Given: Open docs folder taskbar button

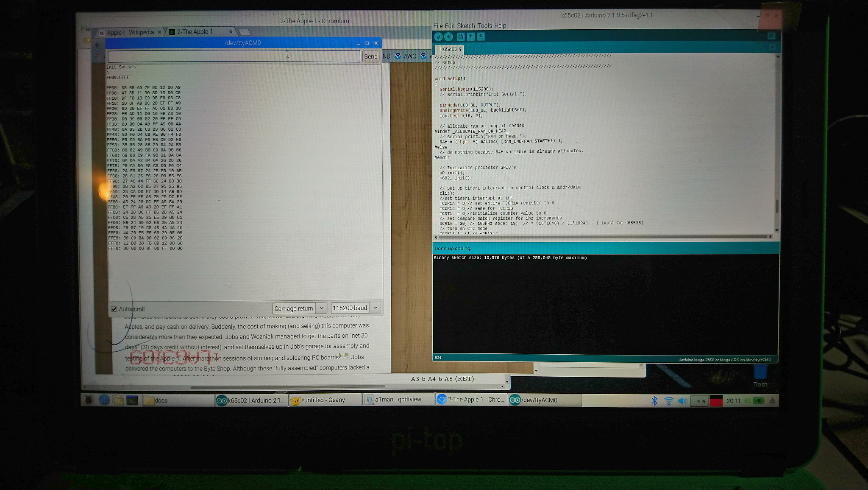Looking at the screenshot, I should [178, 400].
